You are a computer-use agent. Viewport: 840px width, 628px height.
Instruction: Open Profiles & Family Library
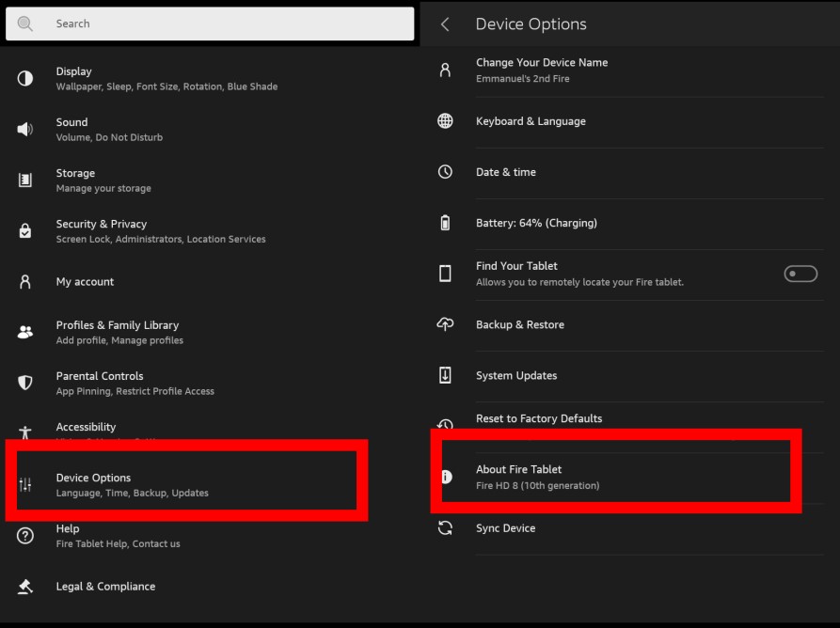(x=210, y=332)
